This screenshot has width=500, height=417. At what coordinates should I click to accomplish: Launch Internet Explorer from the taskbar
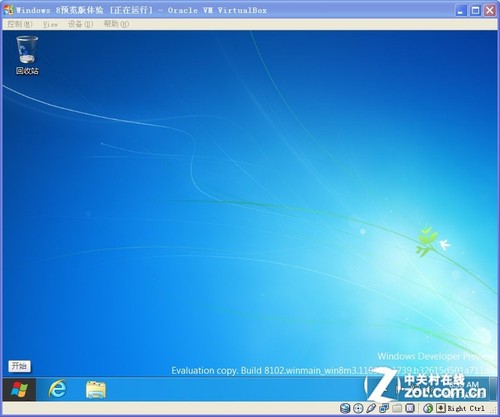pyautogui.click(x=58, y=389)
